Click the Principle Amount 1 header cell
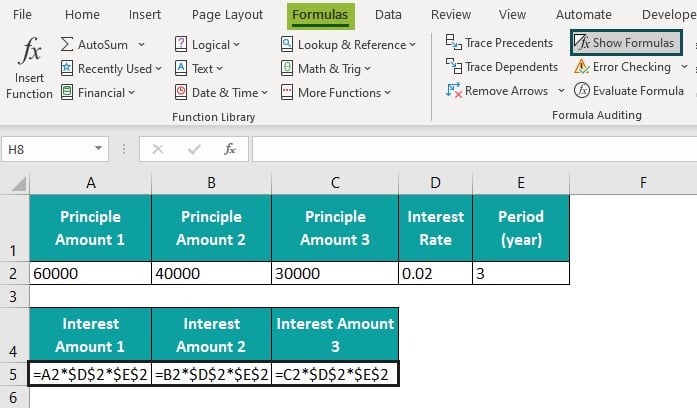This screenshot has width=697, height=408. click(91, 228)
